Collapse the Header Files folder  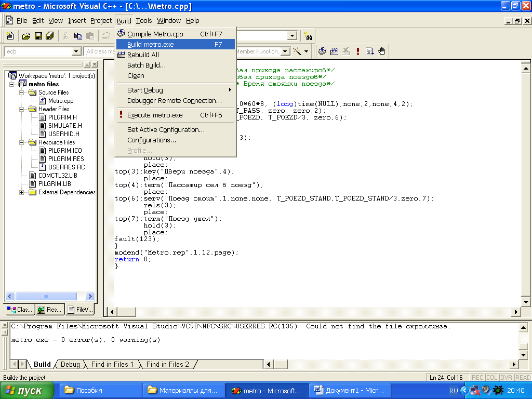click(x=22, y=109)
